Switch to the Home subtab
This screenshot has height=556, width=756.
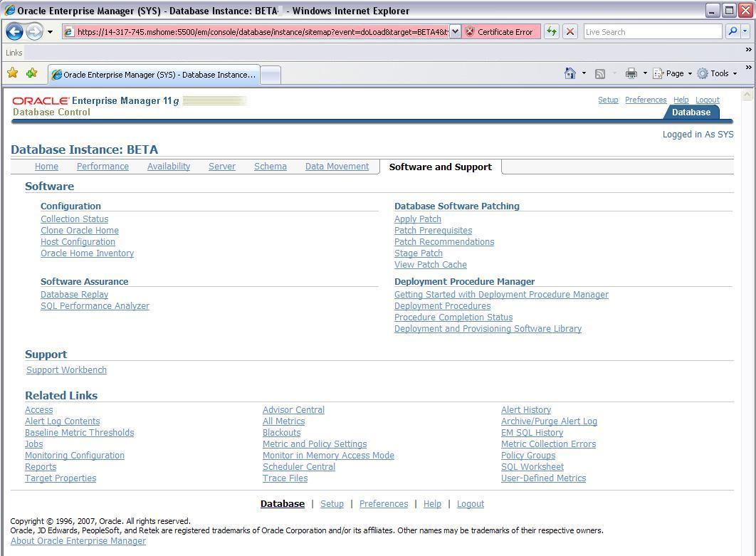46,167
